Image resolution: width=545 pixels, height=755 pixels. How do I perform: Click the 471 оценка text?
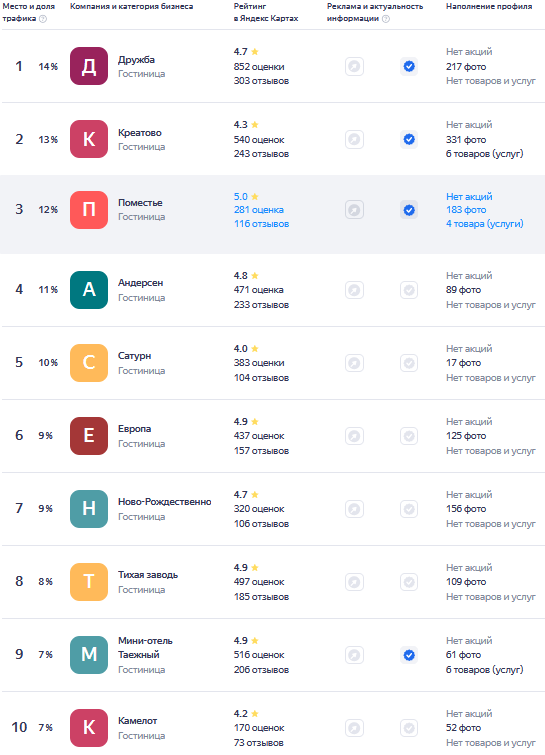tap(259, 290)
